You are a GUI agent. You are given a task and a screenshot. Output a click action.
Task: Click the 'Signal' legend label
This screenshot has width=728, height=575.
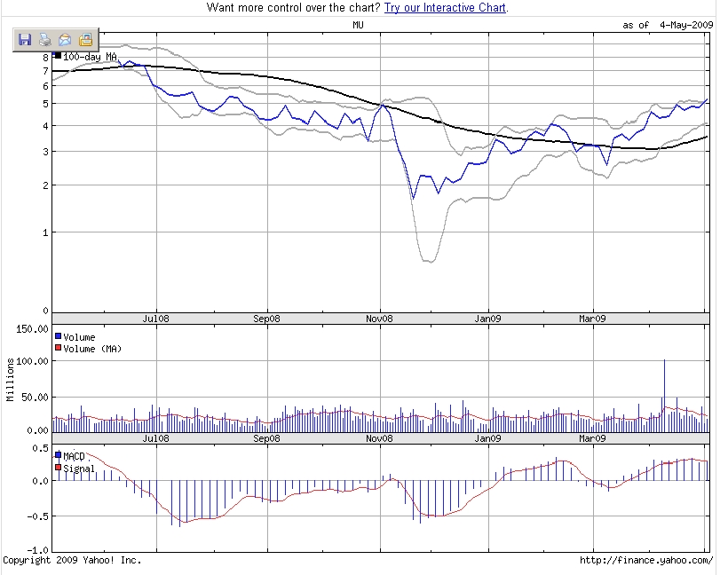[x=79, y=469]
